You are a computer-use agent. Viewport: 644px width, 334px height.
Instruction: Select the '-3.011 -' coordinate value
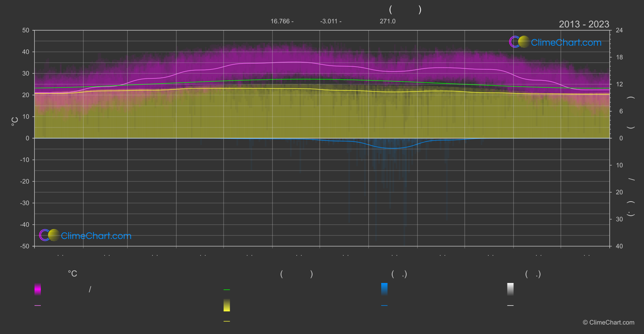[331, 21]
